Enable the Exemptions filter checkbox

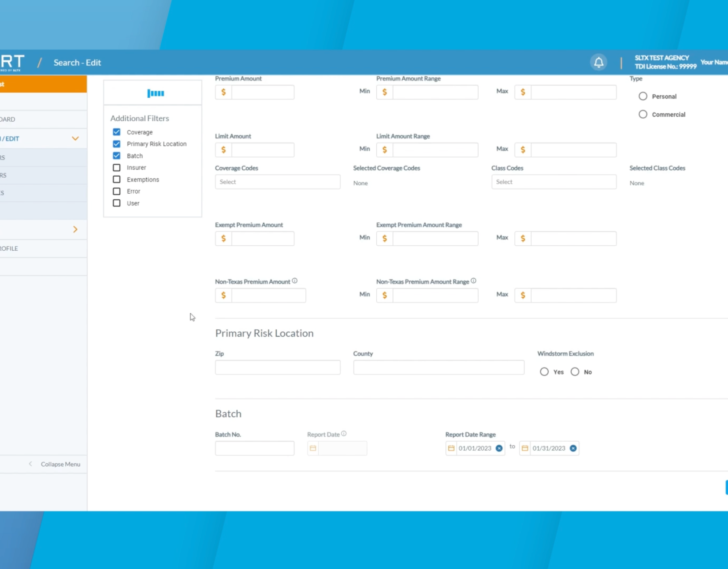click(116, 179)
